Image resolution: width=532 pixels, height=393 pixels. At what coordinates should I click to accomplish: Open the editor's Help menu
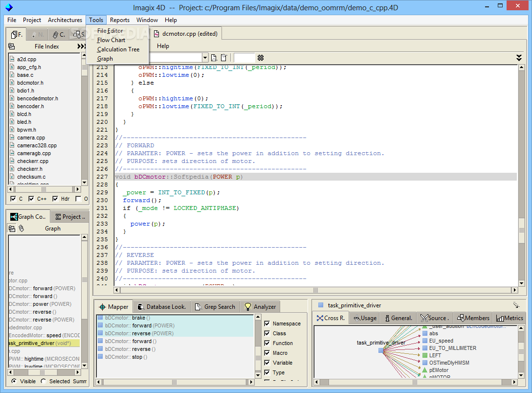click(x=163, y=46)
